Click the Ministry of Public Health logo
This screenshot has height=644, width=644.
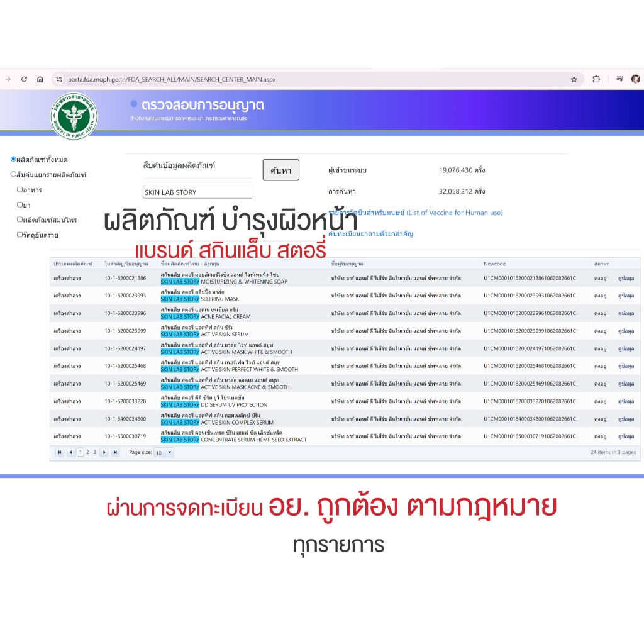74,116
